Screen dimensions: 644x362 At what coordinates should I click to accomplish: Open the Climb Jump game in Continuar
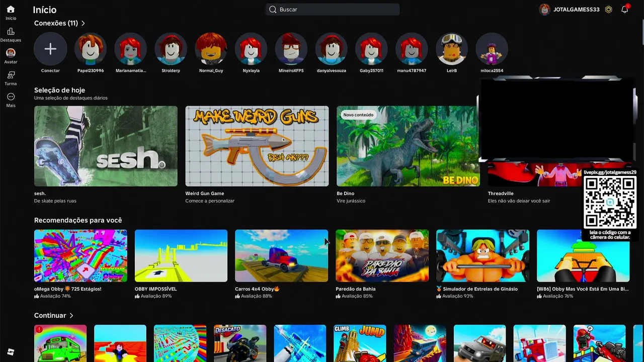tap(360, 343)
